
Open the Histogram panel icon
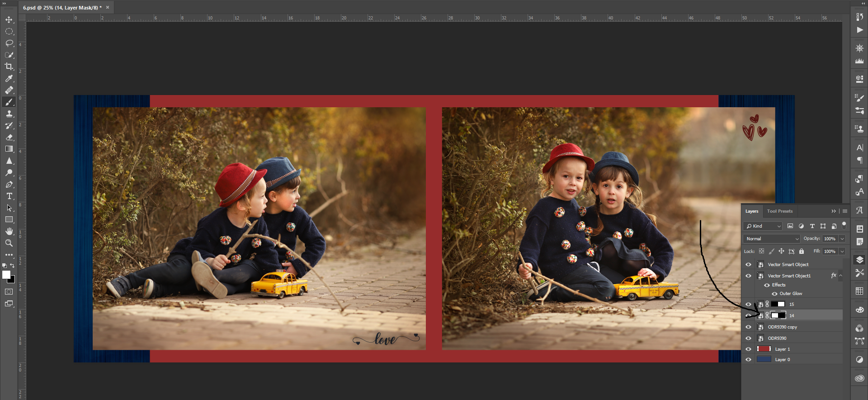[859, 61]
